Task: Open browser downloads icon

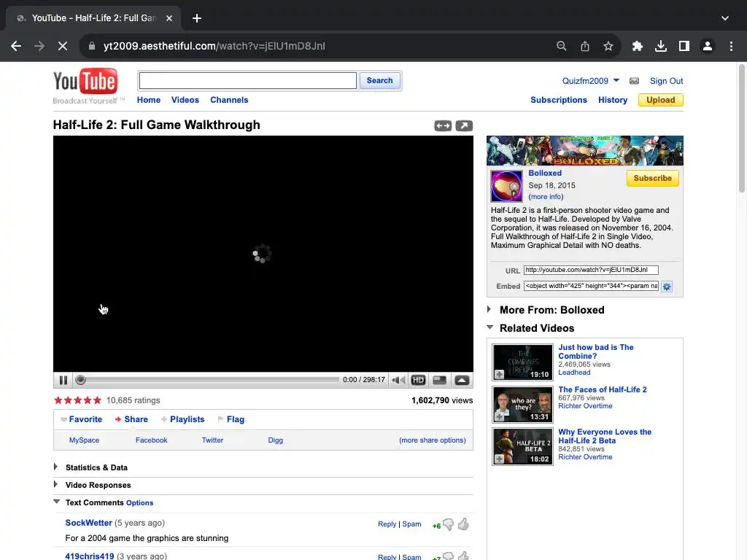Action: tap(660, 46)
